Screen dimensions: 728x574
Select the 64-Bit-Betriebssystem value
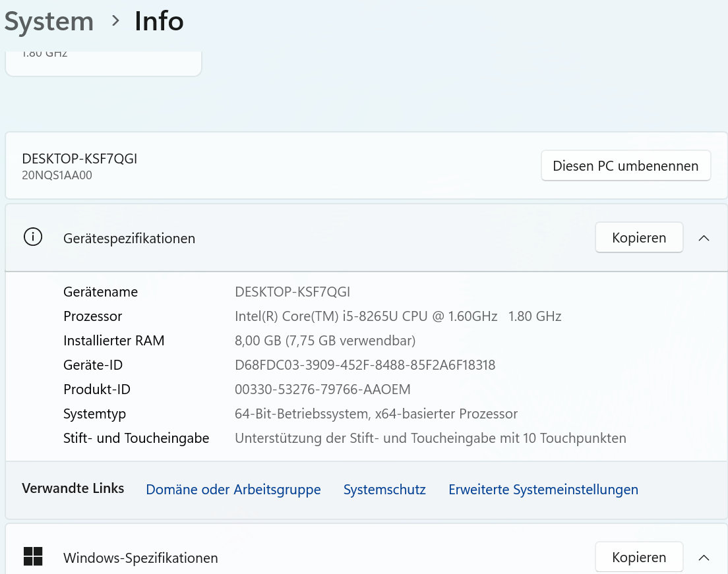376,414
